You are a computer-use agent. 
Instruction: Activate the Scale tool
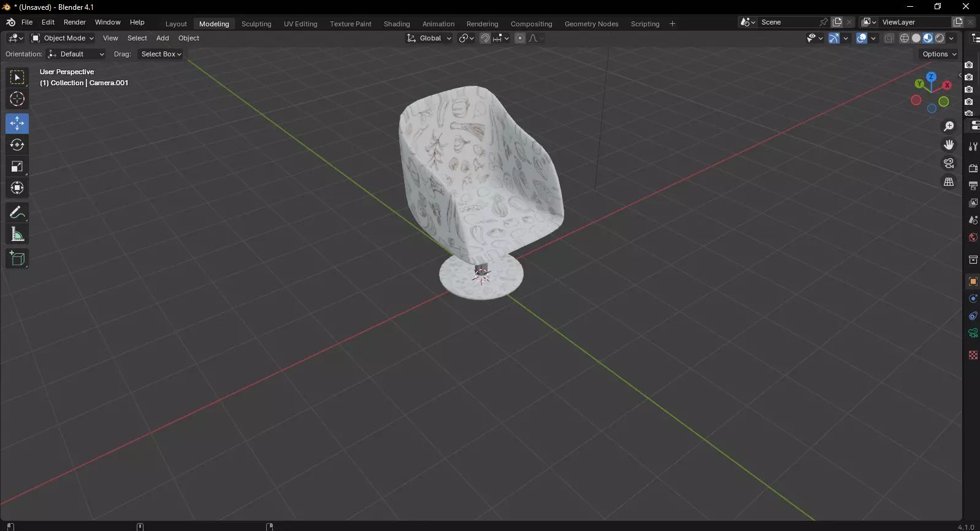tap(17, 166)
